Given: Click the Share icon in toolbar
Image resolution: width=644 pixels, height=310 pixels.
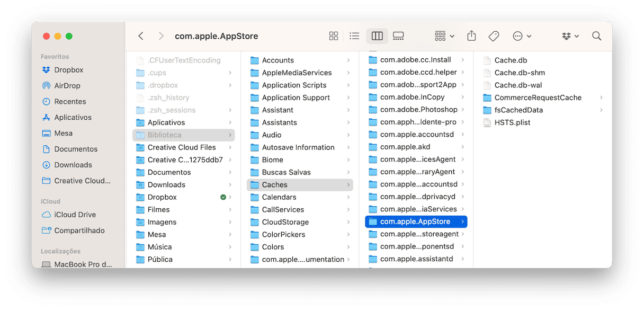Looking at the screenshot, I should 471,36.
